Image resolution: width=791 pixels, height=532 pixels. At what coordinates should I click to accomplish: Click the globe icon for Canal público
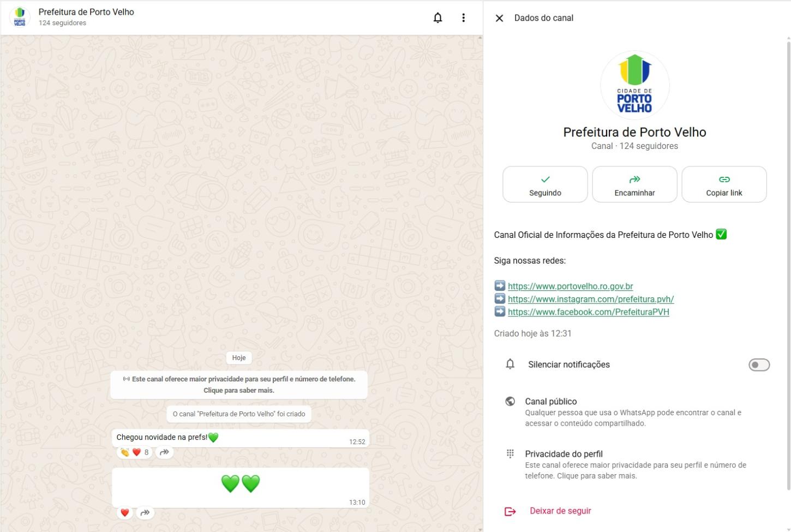pyautogui.click(x=510, y=402)
